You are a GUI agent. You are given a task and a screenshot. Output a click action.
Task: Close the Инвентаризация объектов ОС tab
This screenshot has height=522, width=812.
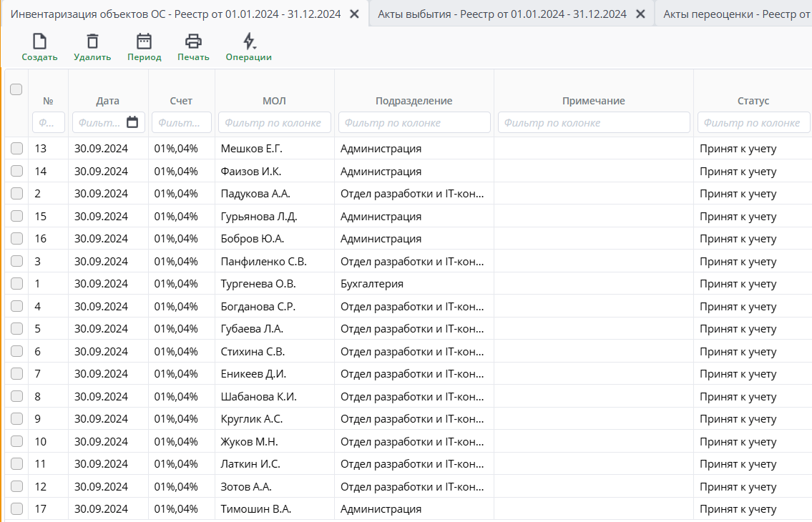(x=353, y=14)
